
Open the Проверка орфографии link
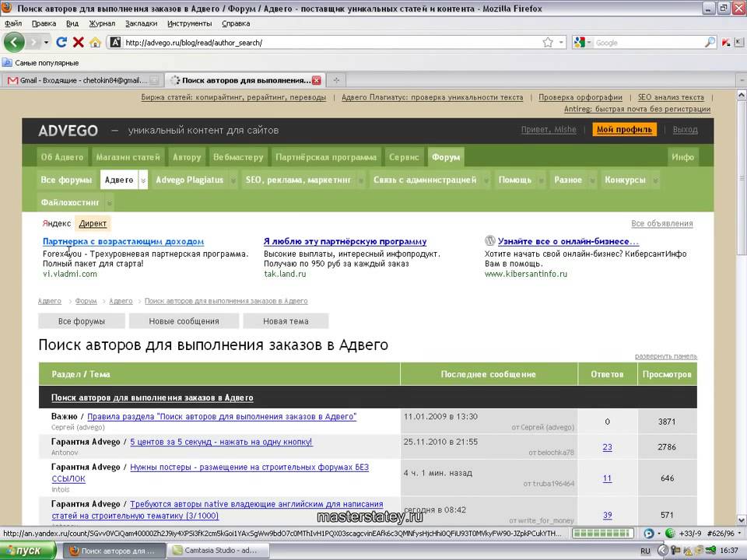(580, 97)
